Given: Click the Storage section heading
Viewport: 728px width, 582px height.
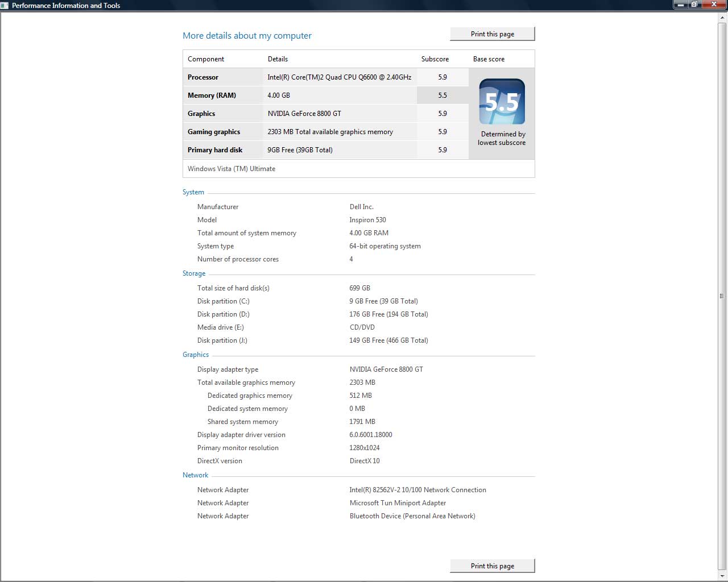Looking at the screenshot, I should click(x=194, y=273).
